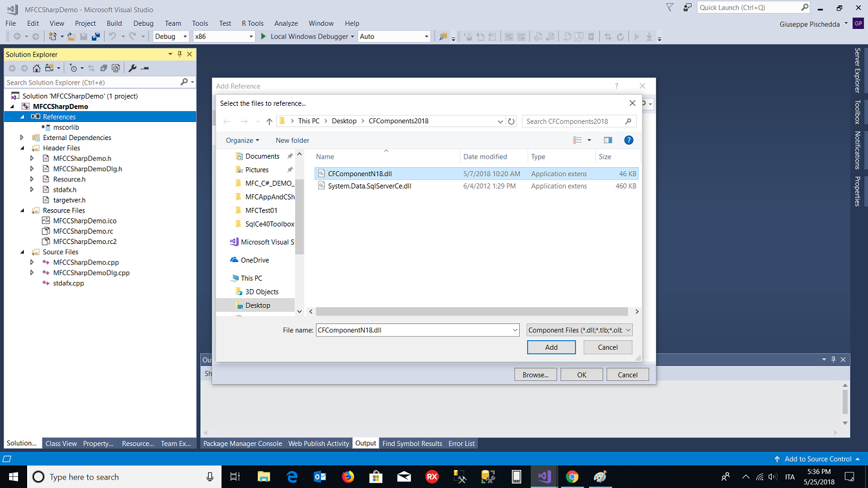Image resolution: width=868 pixels, height=488 pixels.
Task: Open Task View on the taskbar
Action: point(235,477)
